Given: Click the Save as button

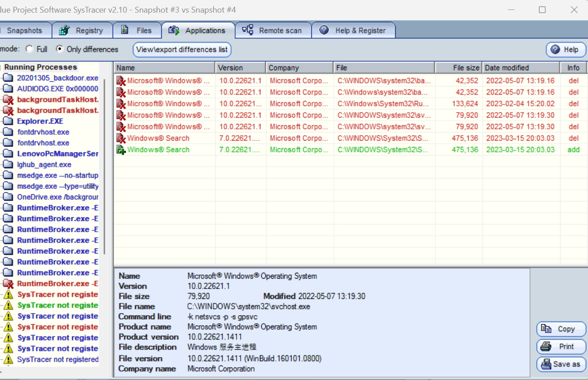Looking at the screenshot, I should tap(561, 364).
